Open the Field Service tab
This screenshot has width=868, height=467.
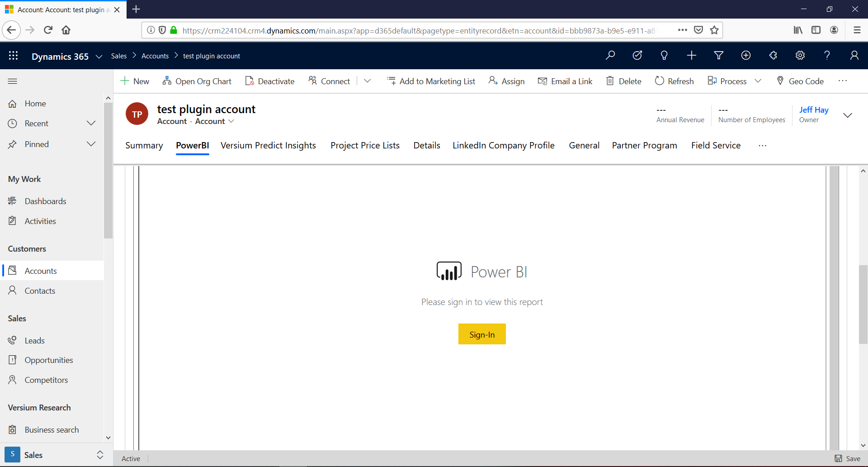coord(716,145)
